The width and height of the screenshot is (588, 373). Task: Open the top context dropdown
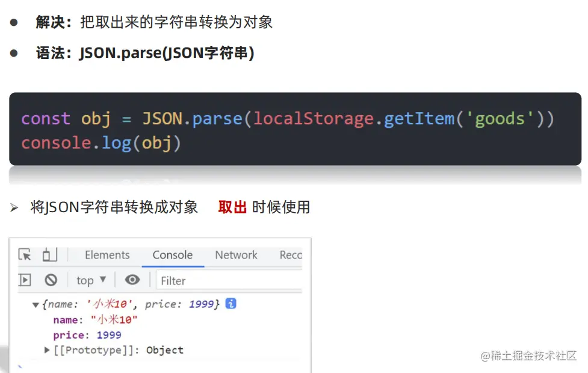91,280
